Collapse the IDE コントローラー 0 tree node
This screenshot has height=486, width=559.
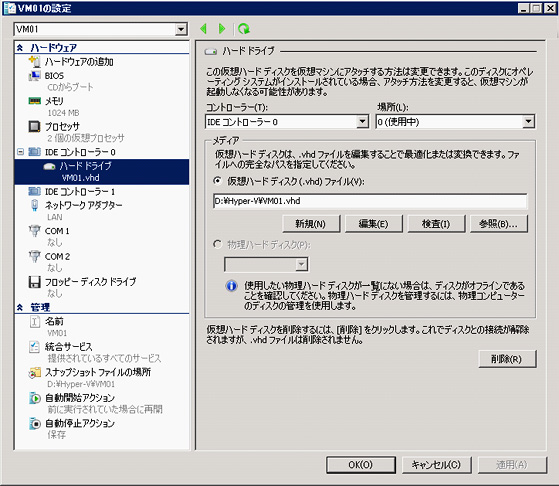point(21,152)
